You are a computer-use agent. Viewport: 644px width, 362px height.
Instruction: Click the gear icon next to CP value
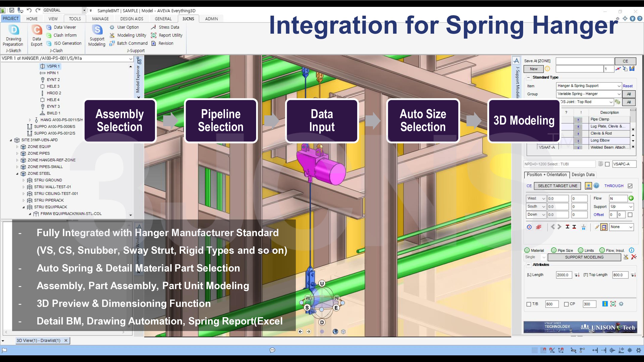tap(621, 304)
